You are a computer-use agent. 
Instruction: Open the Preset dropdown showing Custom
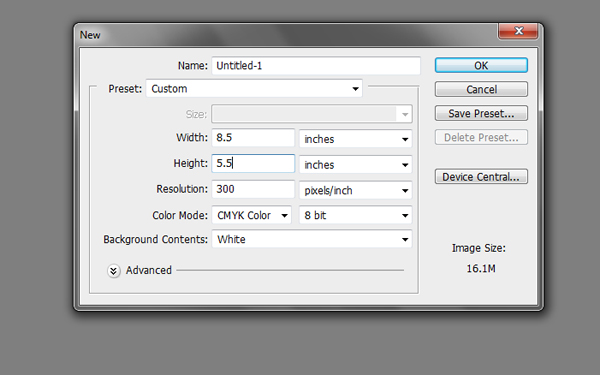[254, 89]
